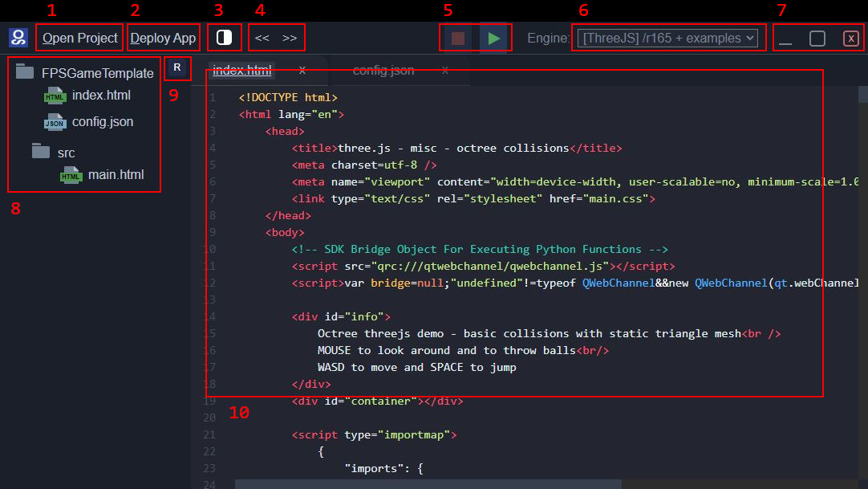Toggle the split-view layout icon

click(x=224, y=38)
